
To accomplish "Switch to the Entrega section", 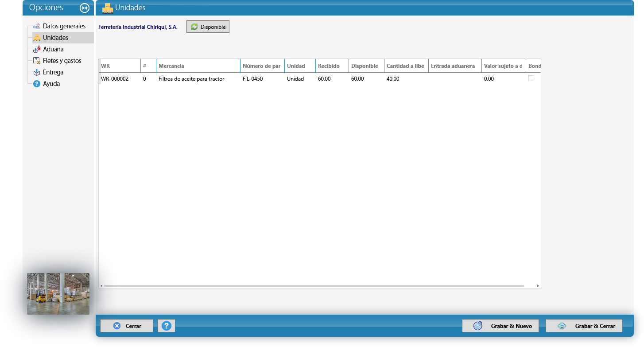I will click(x=53, y=72).
